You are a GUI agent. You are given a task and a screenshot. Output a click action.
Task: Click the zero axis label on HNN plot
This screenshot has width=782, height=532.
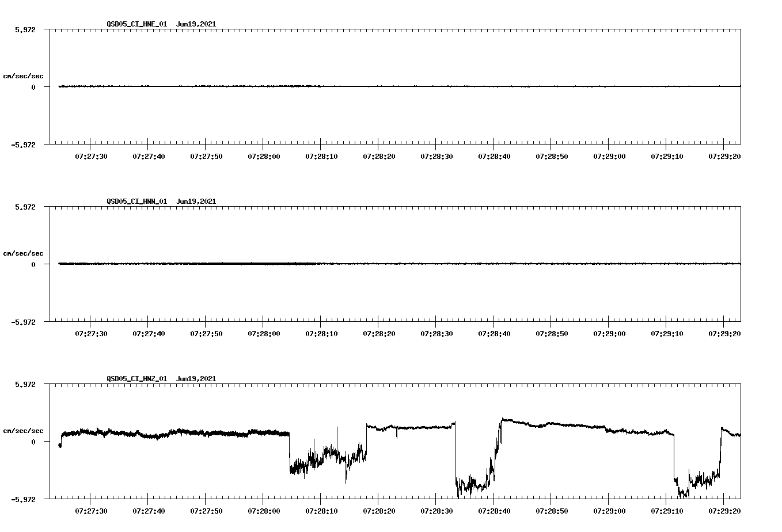coord(33,264)
